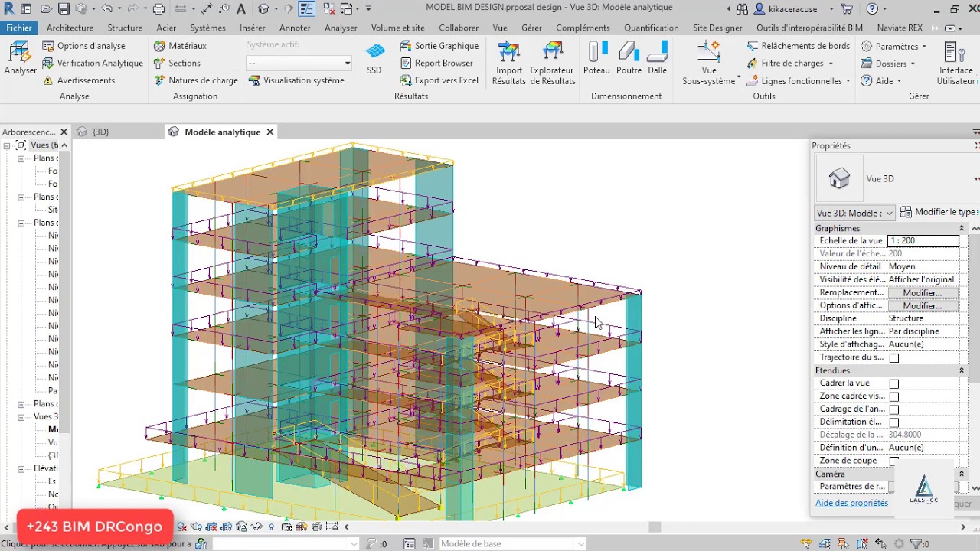This screenshot has width=980, height=551.
Task: Open Sections assignment
Action: point(177,64)
